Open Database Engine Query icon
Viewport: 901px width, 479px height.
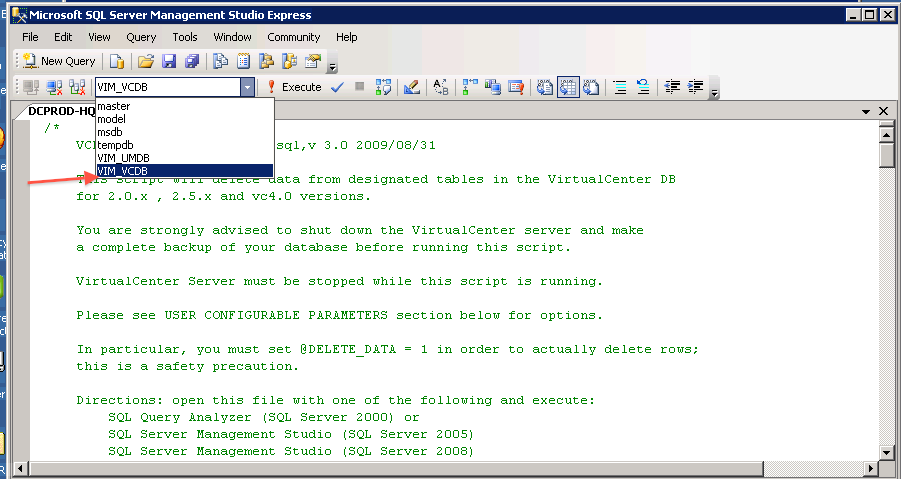(117, 61)
